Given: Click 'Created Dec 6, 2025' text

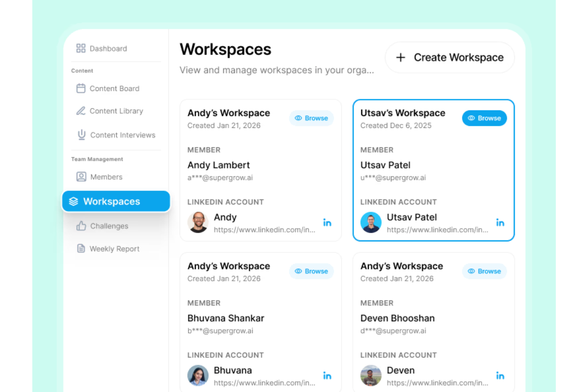Looking at the screenshot, I should [396, 126].
